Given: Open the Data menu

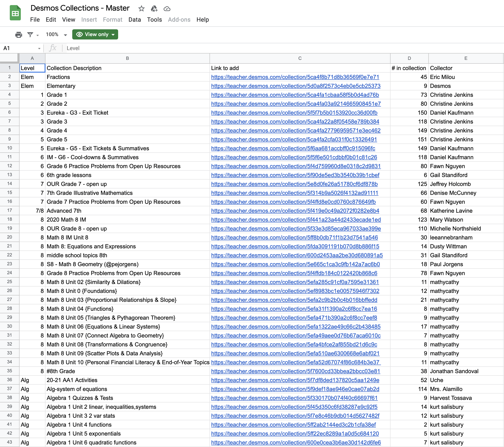Looking at the screenshot, I should tap(135, 20).
